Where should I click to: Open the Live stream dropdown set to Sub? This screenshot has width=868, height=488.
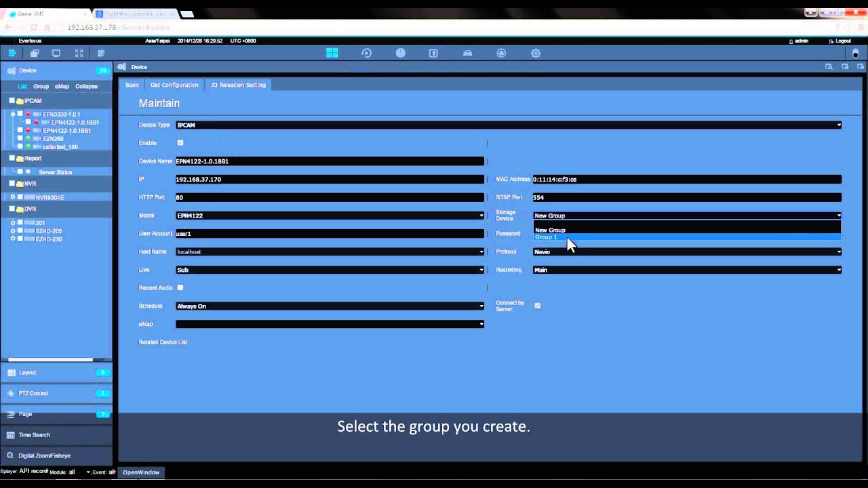pyautogui.click(x=330, y=270)
